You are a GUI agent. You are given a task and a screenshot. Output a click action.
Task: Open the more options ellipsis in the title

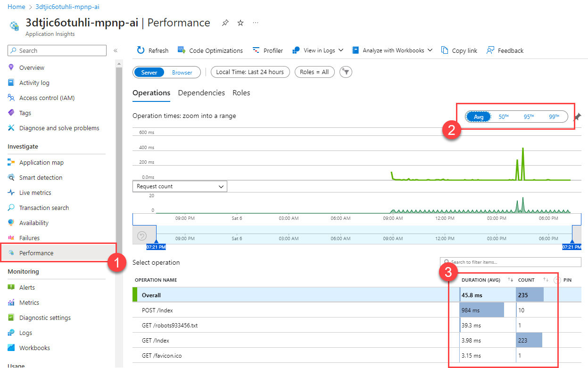click(x=256, y=23)
